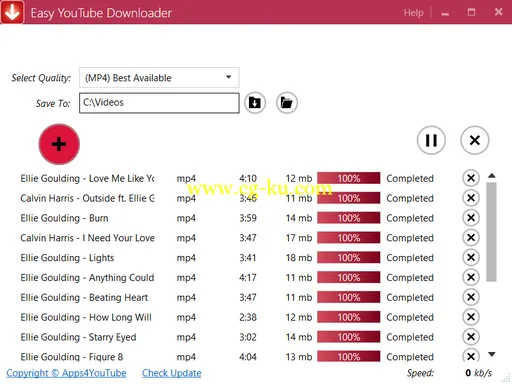Open the Help menu
512x384 pixels.
tap(413, 13)
